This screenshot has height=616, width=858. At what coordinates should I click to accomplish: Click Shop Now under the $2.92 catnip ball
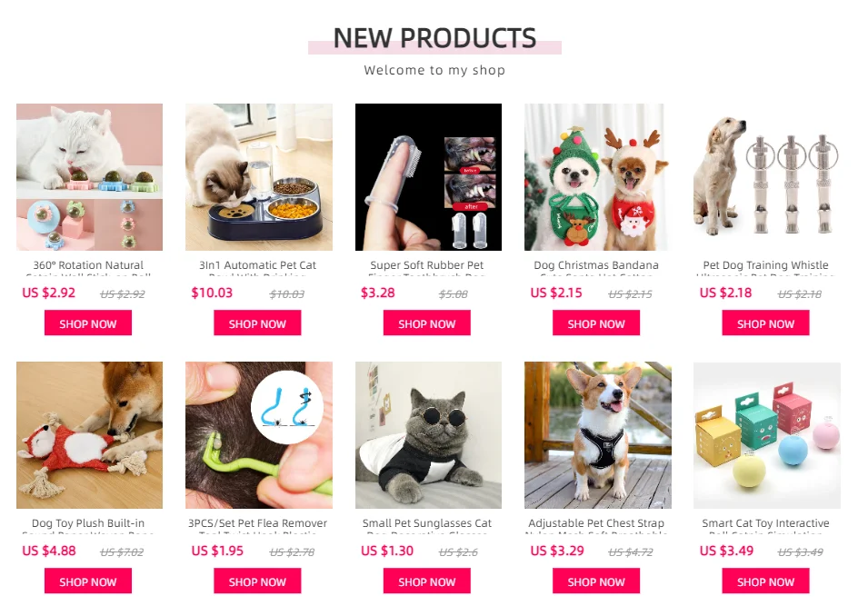pyautogui.click(x=88, y=323)
